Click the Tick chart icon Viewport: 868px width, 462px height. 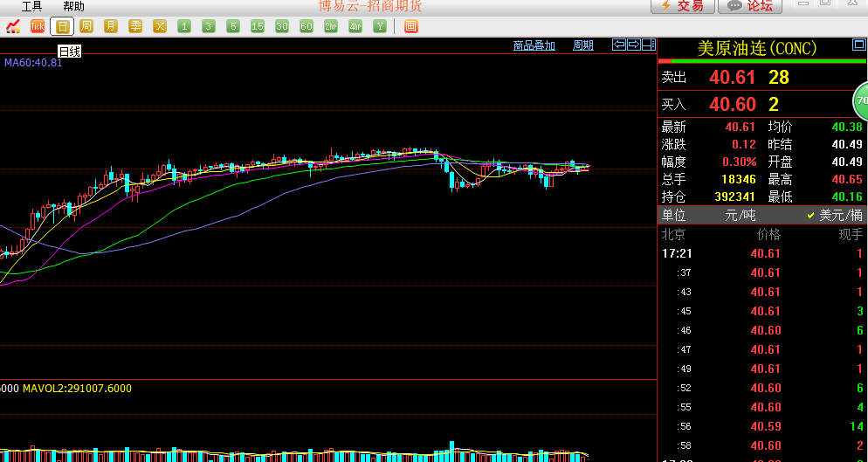pyautogui.click(x=38, y=26)
